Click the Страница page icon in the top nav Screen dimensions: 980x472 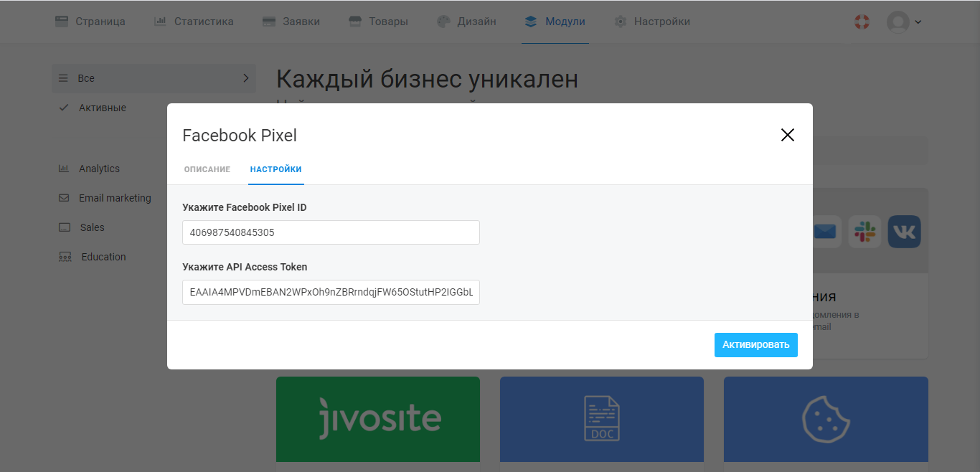coord(62,22)
